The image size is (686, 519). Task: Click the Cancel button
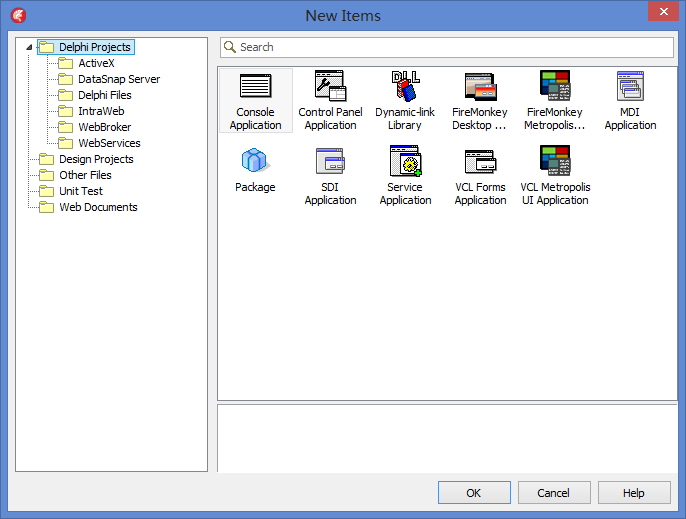(553, 493)
